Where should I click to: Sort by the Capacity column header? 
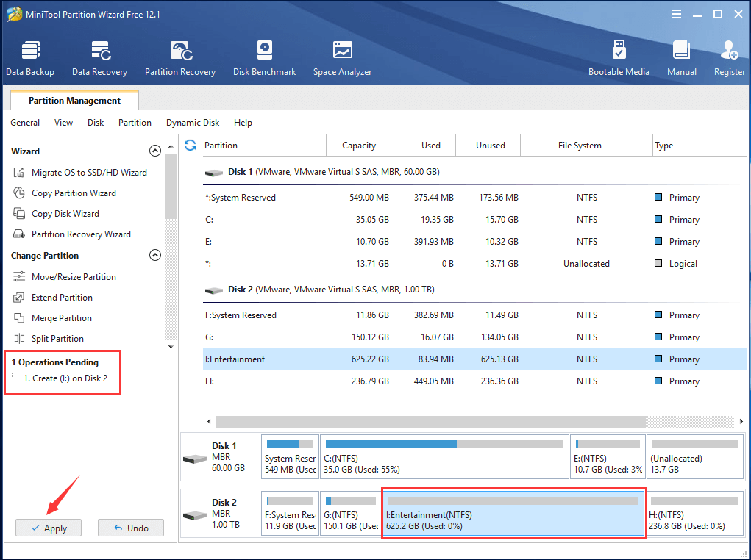coord(359,145)
